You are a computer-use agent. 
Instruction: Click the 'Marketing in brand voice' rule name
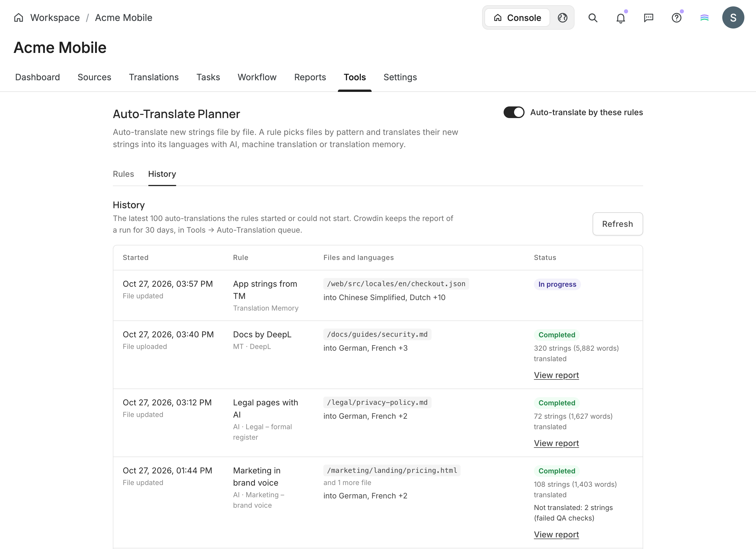tap(257, 476)
